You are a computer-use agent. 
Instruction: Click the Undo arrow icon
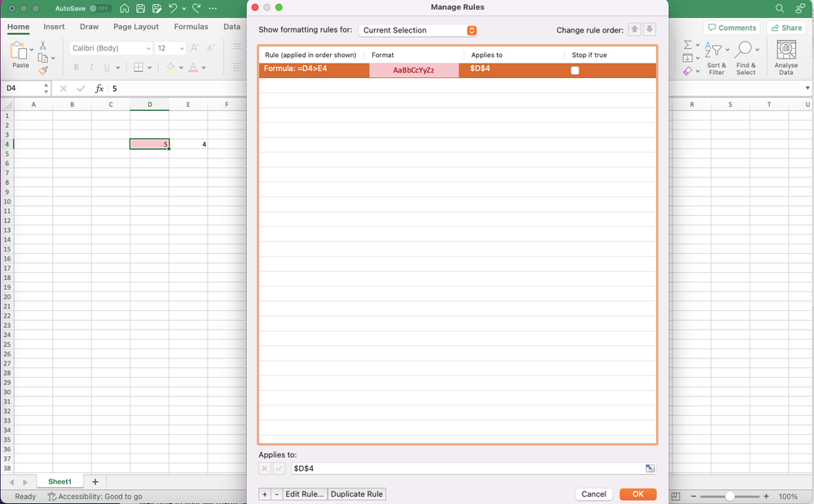[172, 8]
